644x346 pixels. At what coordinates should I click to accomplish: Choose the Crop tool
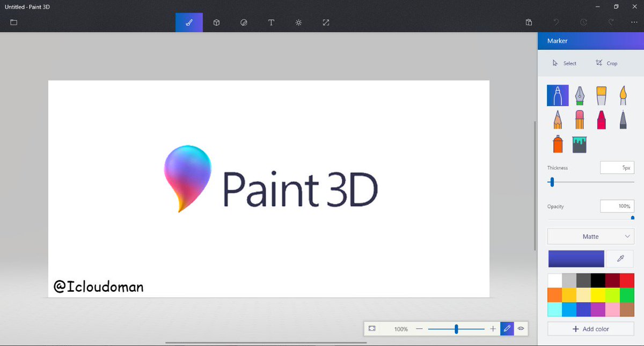click(607, 63)
